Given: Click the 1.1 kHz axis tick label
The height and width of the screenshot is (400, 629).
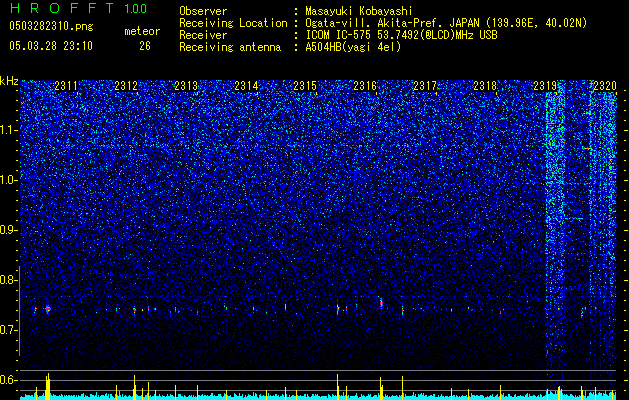Looking at the screenshot, I should pyautogui.click(x=9, y=130).
